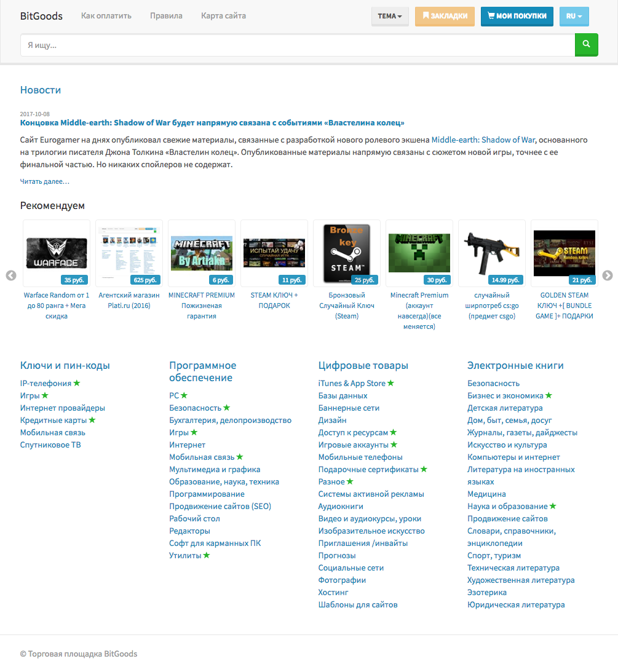The width and height of the screenshot is (618, 672).
Task: Click the green search magnifier button
Action: [586, 44]
